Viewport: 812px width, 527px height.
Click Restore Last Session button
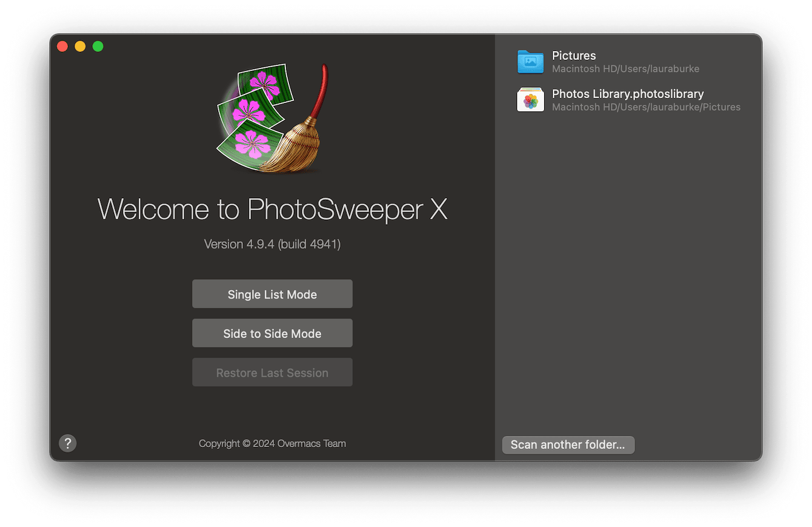[x=272, y=373]
